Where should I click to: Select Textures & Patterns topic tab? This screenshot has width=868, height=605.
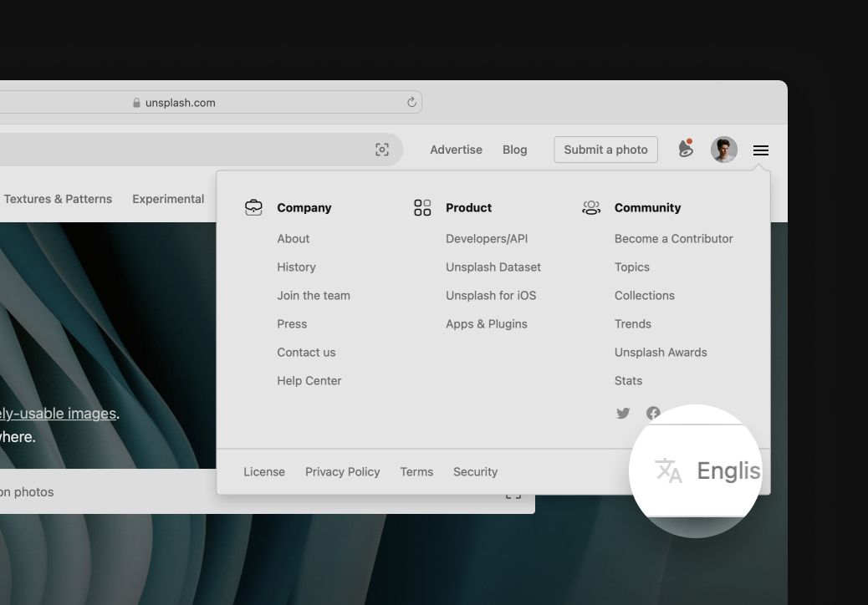[58, 199]
